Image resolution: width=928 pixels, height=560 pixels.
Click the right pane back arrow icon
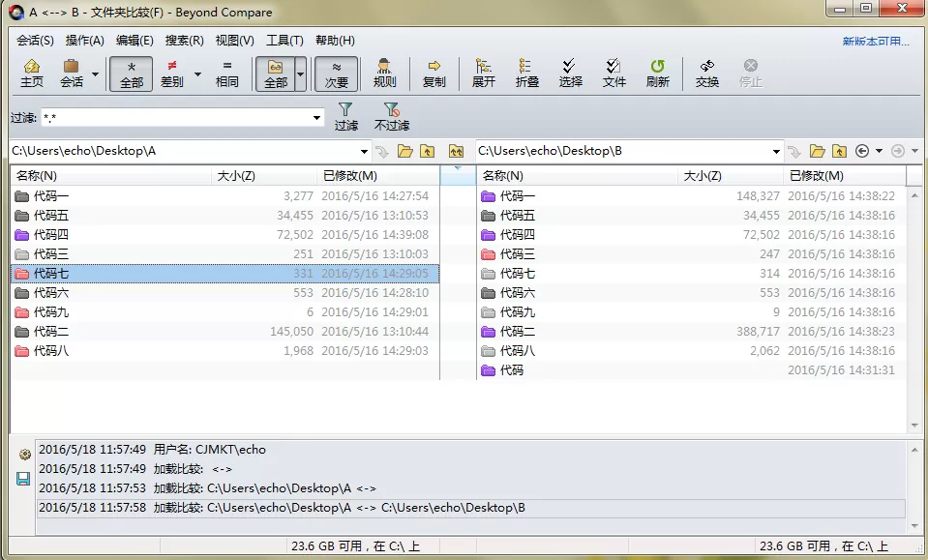pyautogui.click(x=862, y=152)
